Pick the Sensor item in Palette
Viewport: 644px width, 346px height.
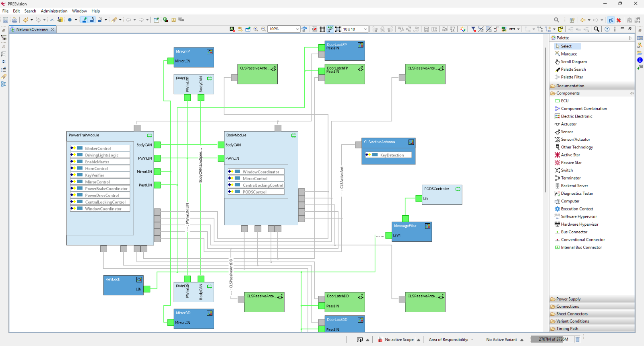click(x=564, y=132)
